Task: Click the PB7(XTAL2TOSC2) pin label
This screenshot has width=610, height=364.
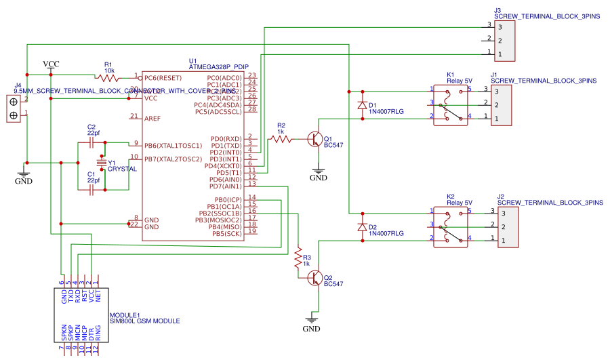Action: coord(173,159)
